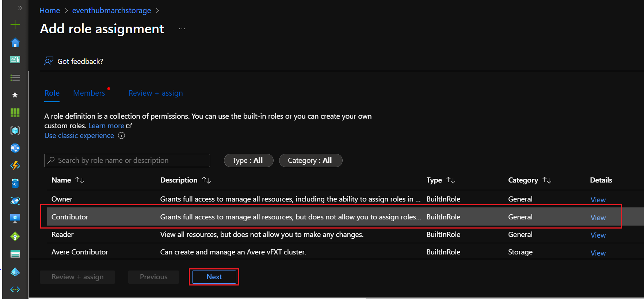644x299 pixels.
Task: Open the Learn more link
Action: pyautogui.click(x=106, y=126)
